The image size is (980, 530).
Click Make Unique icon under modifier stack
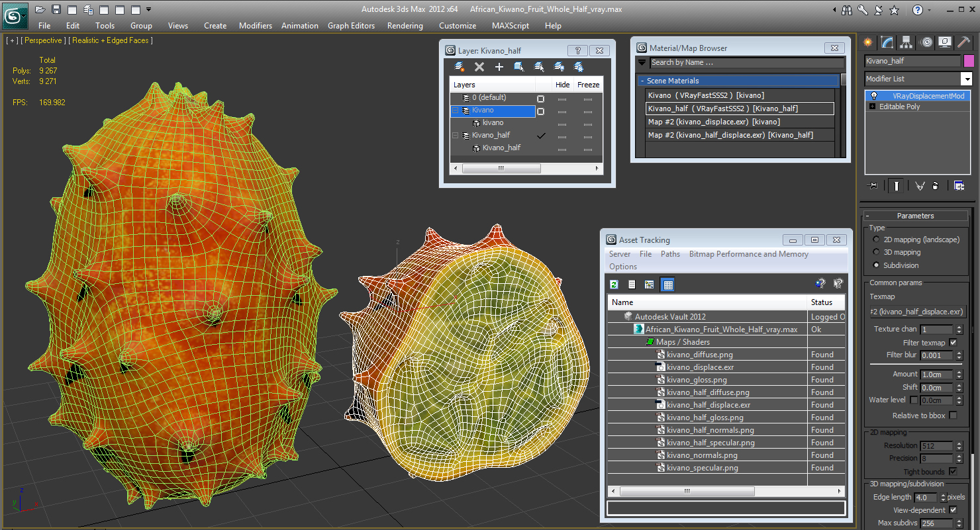click(x=920, y=186)
